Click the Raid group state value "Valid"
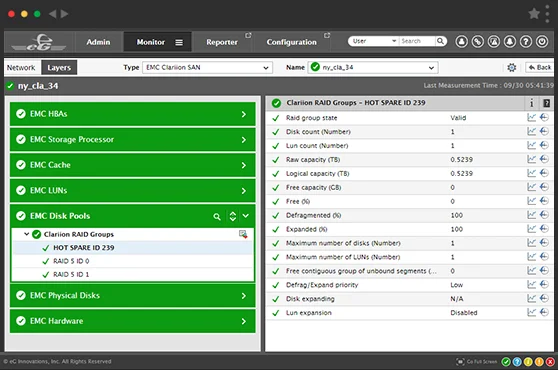The image size is (558, 370). (x=458, y=118)
